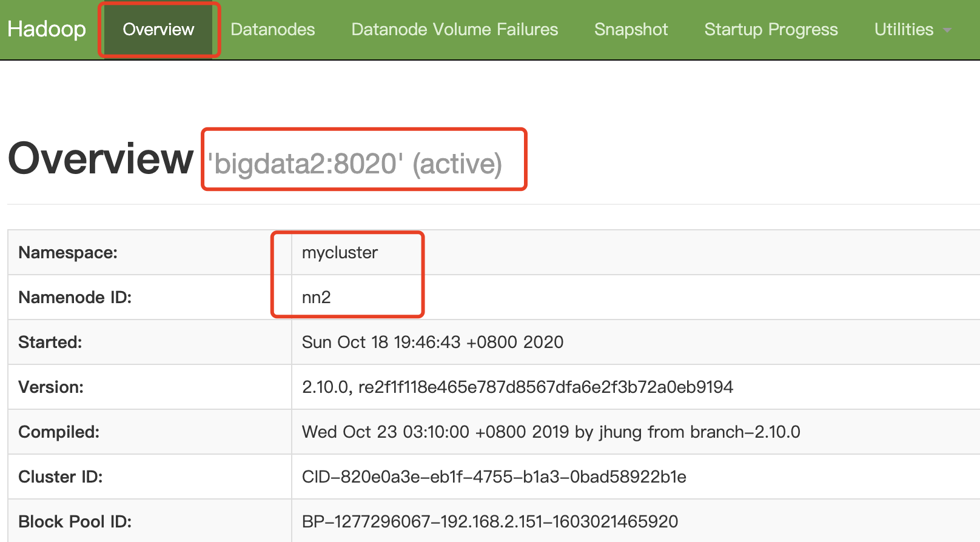Click the large Overview page heading

point(101,159)
